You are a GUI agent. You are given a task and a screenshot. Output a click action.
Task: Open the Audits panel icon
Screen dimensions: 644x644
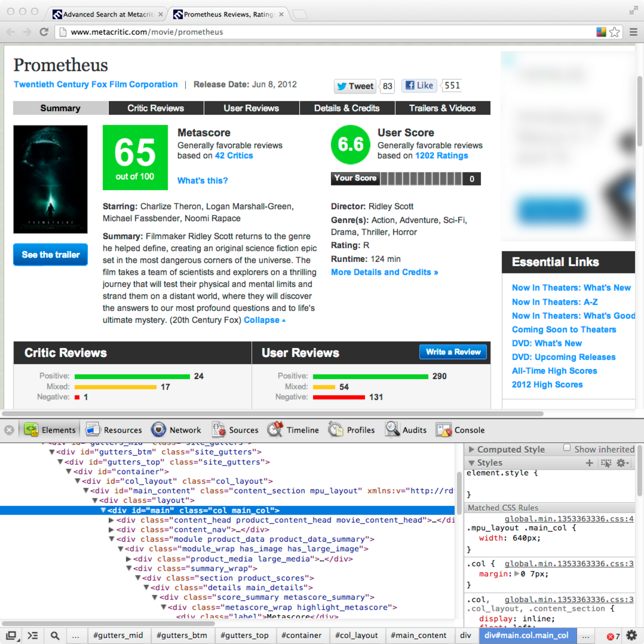tap(392, 430)
